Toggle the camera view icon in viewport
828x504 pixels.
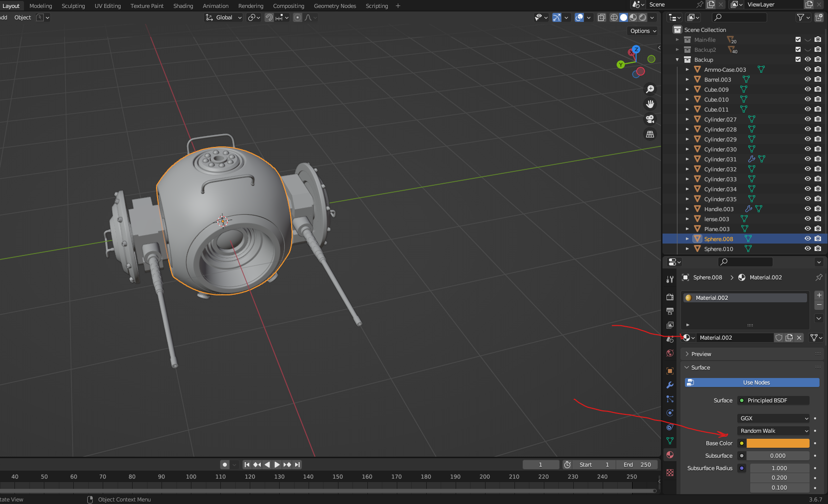pyautogui.click(x=650, y=119)
